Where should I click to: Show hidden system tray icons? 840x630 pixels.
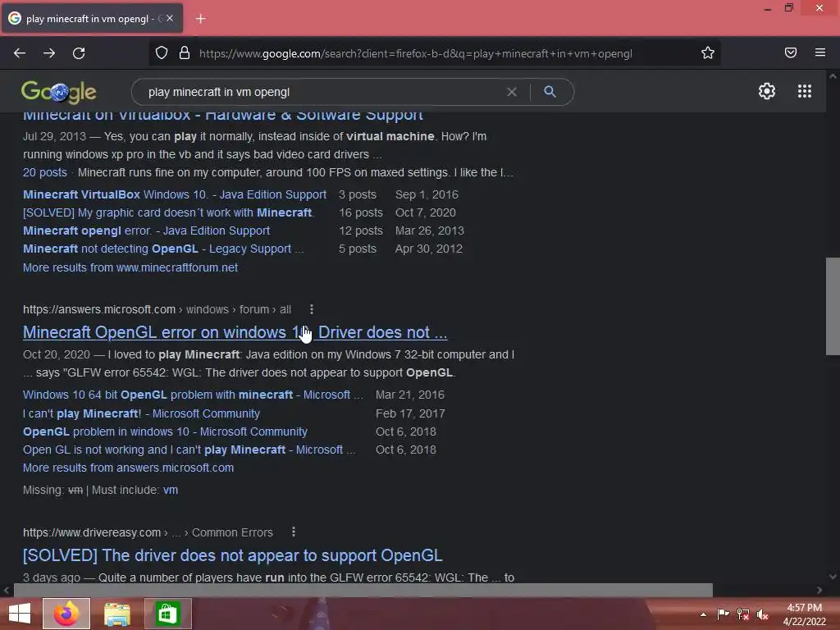pyautogui.click(x=703, y=614)
